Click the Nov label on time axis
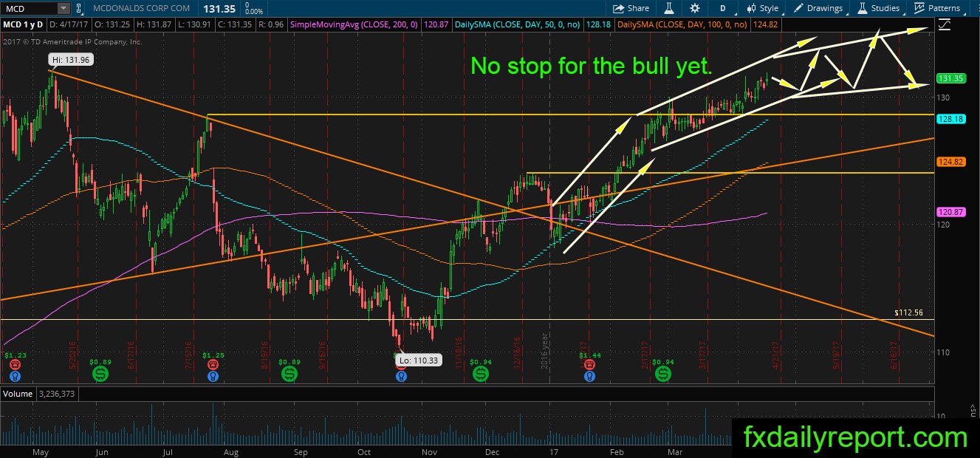The width and height of the screenshot is (980, 458). [429, 451]
